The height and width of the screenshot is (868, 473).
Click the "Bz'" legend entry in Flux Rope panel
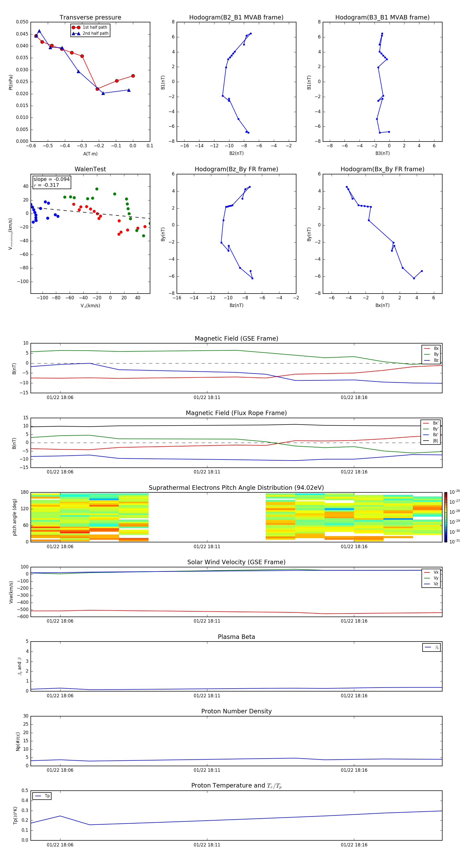click(431, 435)
